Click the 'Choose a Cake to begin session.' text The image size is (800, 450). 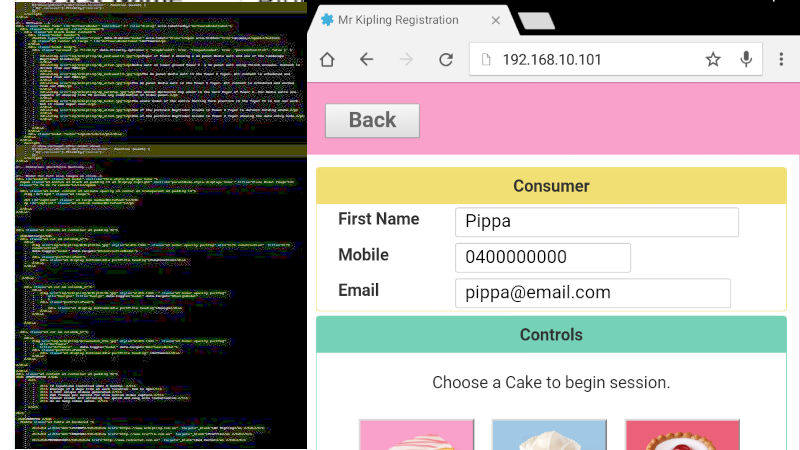click(551, 382)
